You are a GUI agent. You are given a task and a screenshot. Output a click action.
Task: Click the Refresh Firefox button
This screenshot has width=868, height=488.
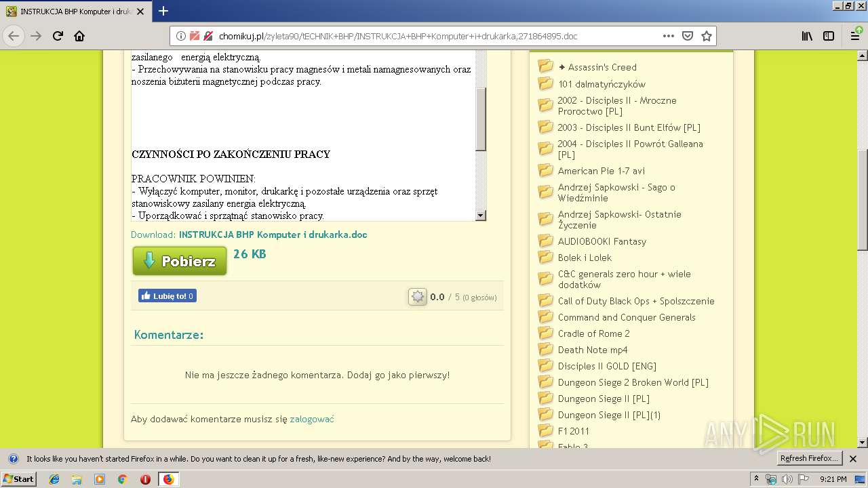pyautogui.click(x=809, y=459)
